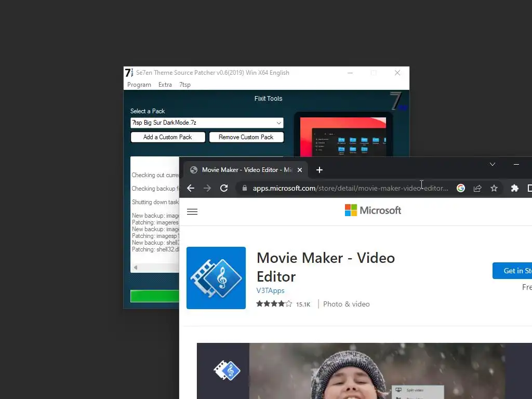
Task: Open the browser Extensions puzzle icon
Action: tap(515, 188)
